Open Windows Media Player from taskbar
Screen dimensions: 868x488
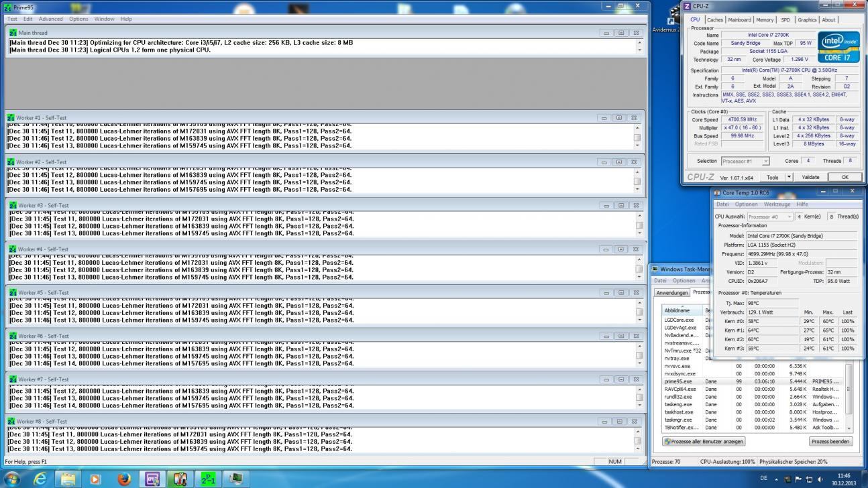(x=95, y=479)
